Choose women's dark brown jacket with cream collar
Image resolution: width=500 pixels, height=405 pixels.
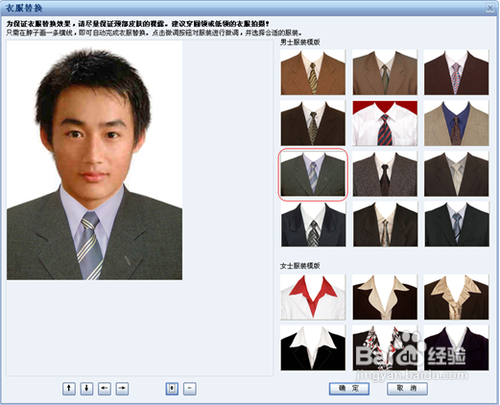pyautogui.click(x=385, y=297)
